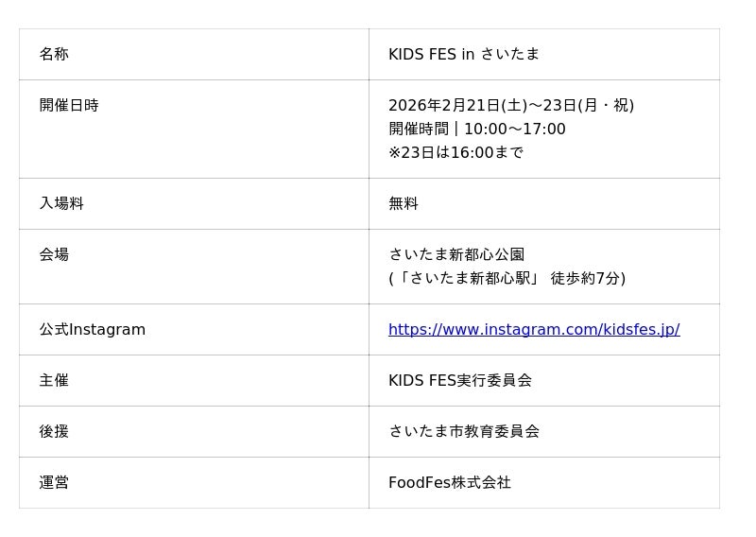
Task: Click the 会場 row label
Action: [x=54, y=255]
